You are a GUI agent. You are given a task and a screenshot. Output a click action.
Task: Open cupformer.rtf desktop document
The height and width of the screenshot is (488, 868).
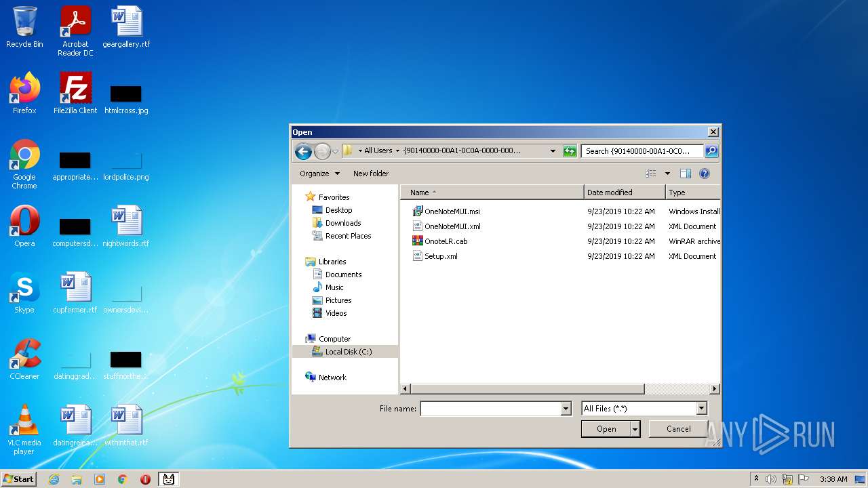75,293
